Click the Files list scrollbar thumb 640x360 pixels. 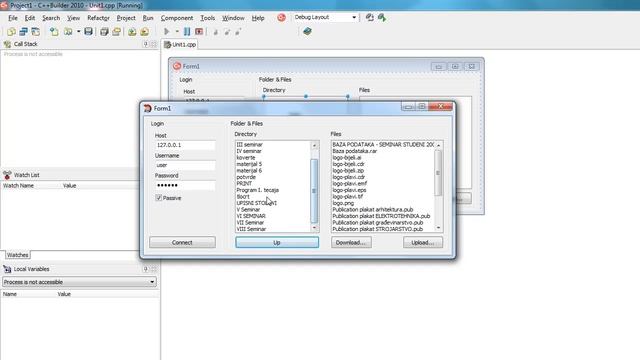(x=438, y=173)
